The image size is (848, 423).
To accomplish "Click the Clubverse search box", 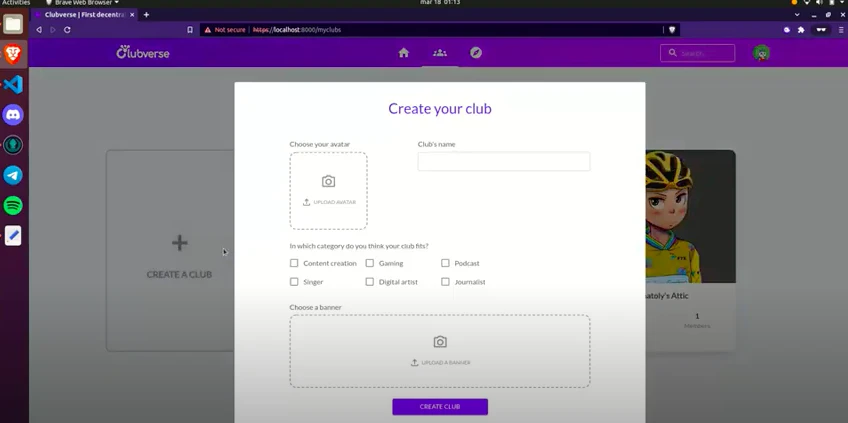I will tap(697, 53).
